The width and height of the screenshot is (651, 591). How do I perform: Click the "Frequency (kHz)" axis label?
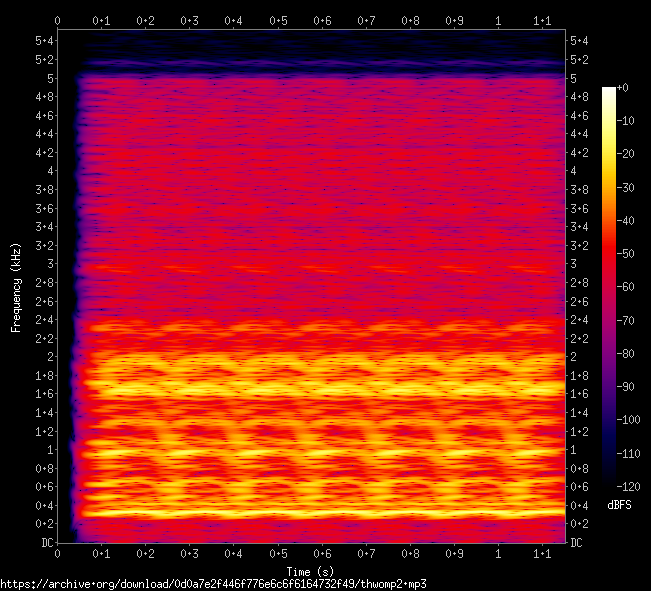click(x=17, y=287)
